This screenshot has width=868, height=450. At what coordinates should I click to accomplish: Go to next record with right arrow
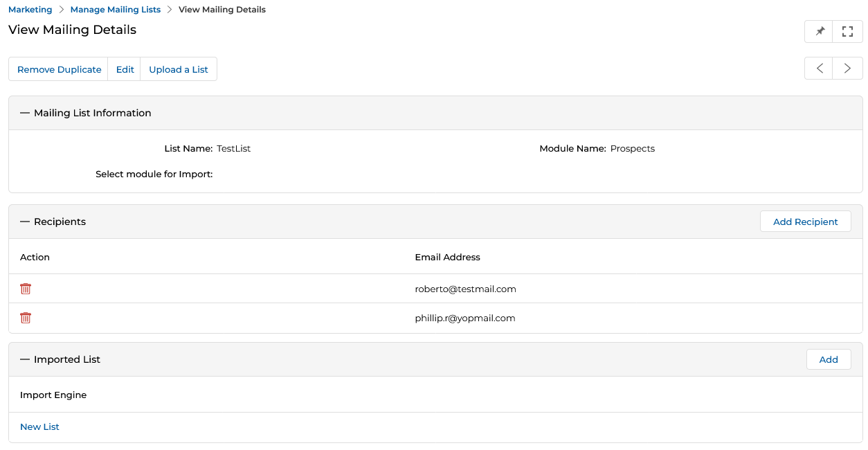pos(848,69)
